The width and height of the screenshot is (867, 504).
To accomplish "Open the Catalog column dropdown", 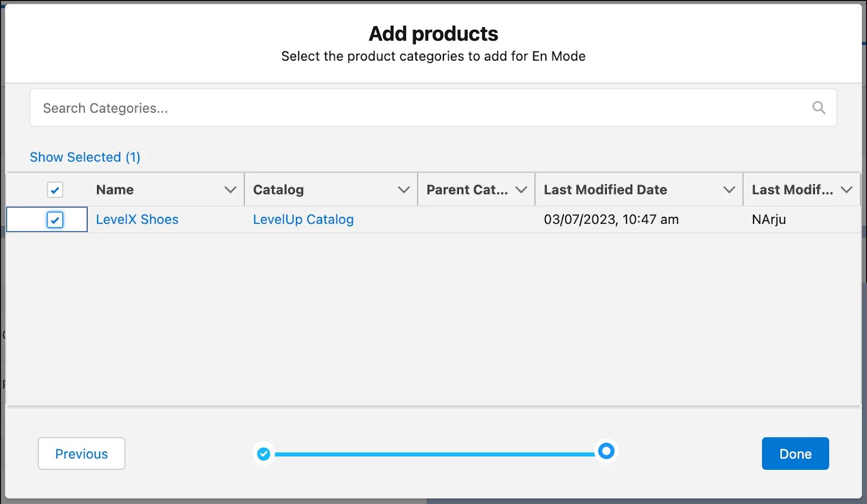I will click(403, 190).
